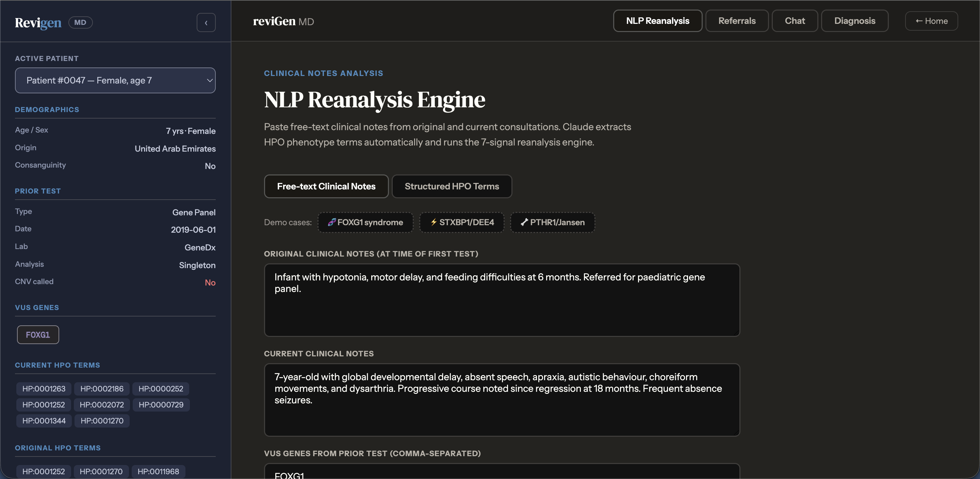Screen dimensions: 980x479
Task: Open the Chat tab
Action: pos(794,21)
